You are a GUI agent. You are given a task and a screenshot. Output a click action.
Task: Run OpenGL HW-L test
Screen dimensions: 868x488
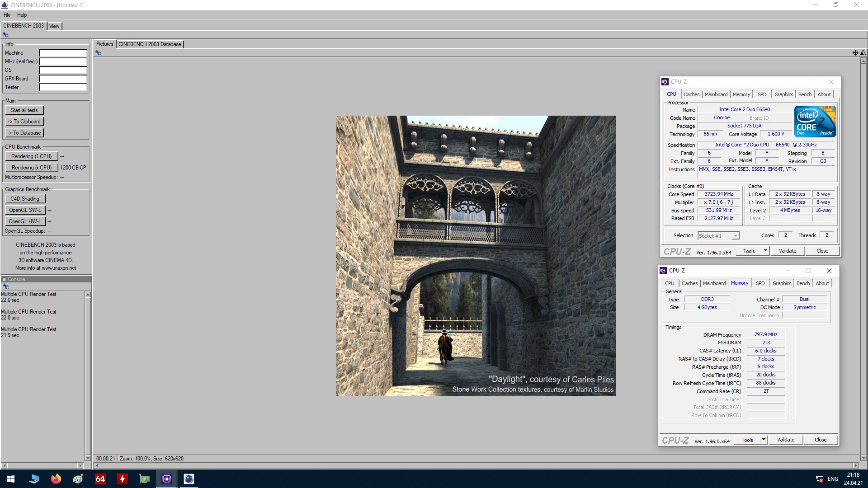25,221
